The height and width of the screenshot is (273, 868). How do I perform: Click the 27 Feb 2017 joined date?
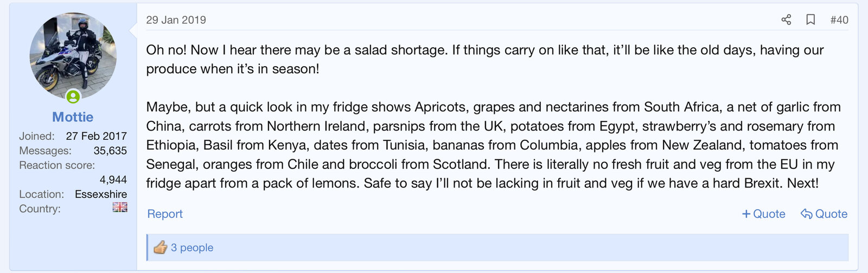pos(96,136)
